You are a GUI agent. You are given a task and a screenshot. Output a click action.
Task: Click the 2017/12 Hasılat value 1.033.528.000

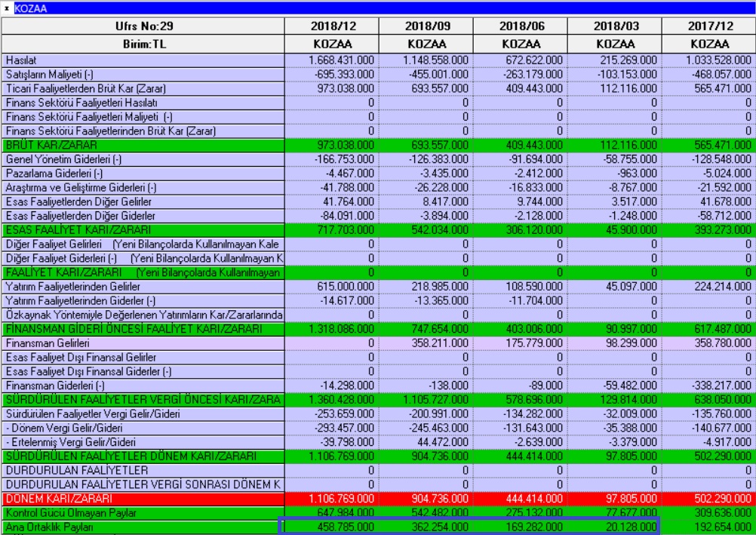tap(709, 60)
